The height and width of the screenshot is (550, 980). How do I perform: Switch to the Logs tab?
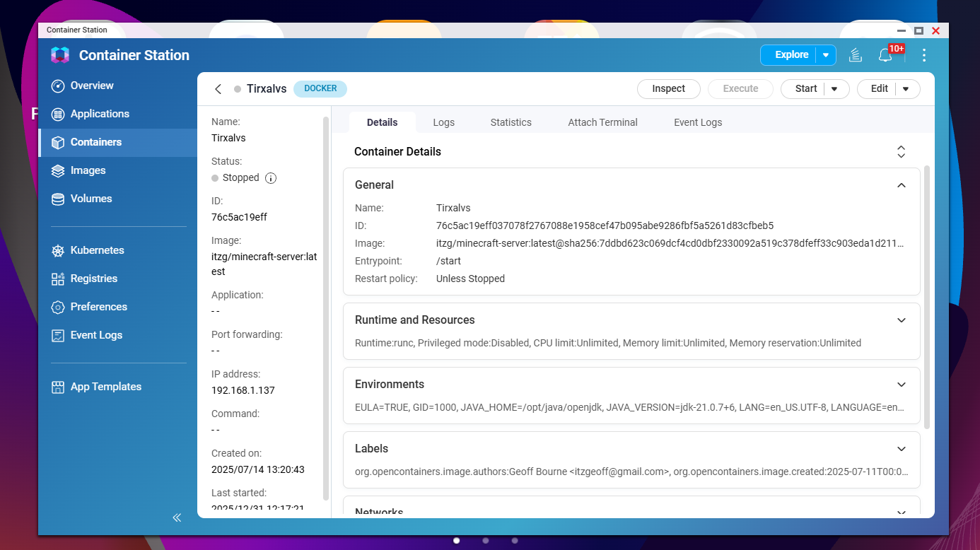(443, 122)
